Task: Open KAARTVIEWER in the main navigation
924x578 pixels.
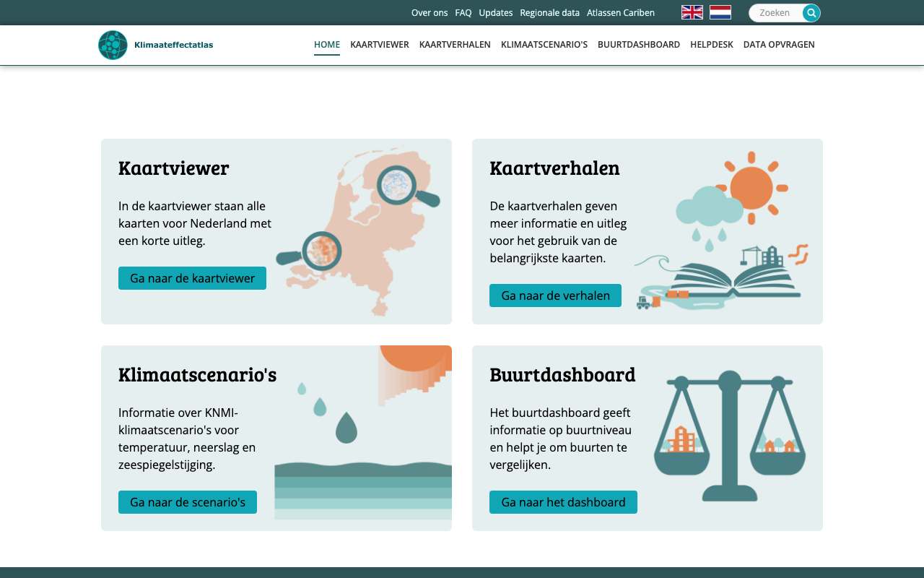Action: pyautogui.click(x=380, y=45)
